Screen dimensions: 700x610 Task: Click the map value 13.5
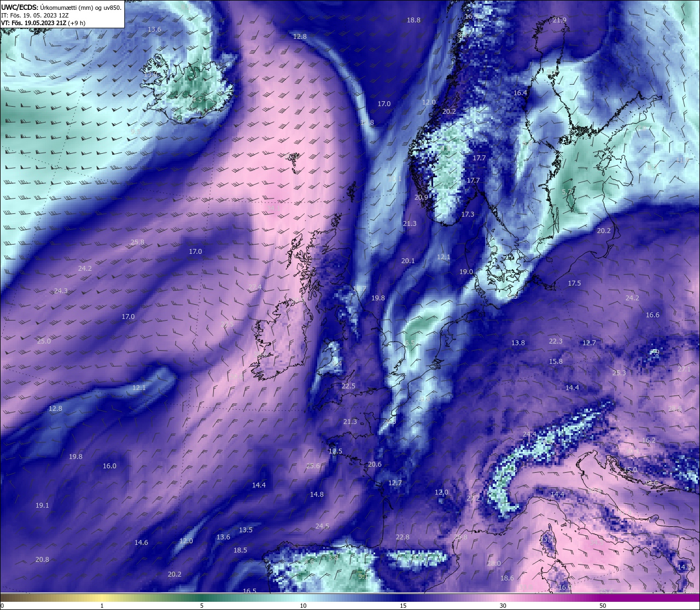[246, 530]
